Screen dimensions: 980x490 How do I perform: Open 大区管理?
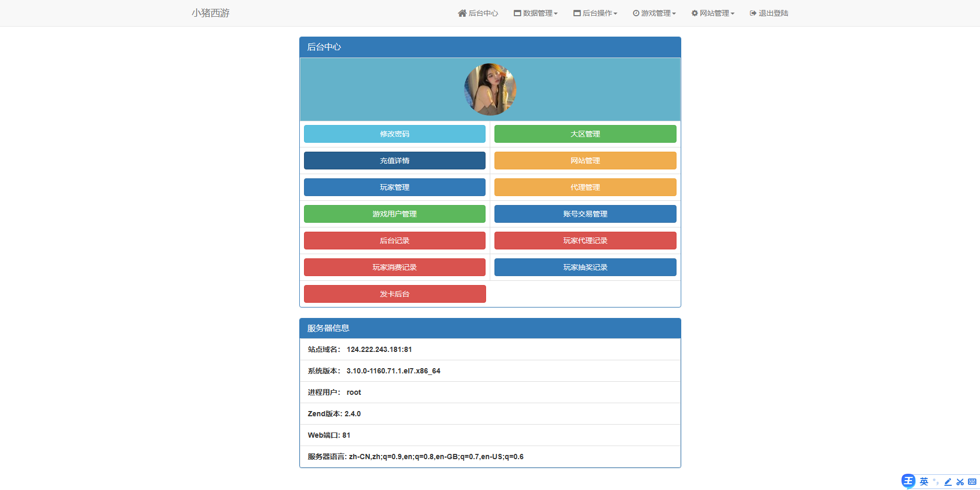[585, 134]
